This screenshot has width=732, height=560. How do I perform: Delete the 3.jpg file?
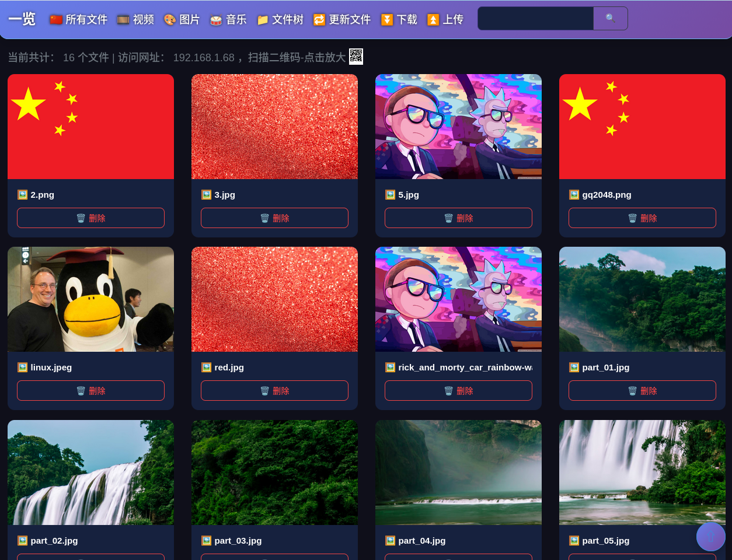[274, 218]
